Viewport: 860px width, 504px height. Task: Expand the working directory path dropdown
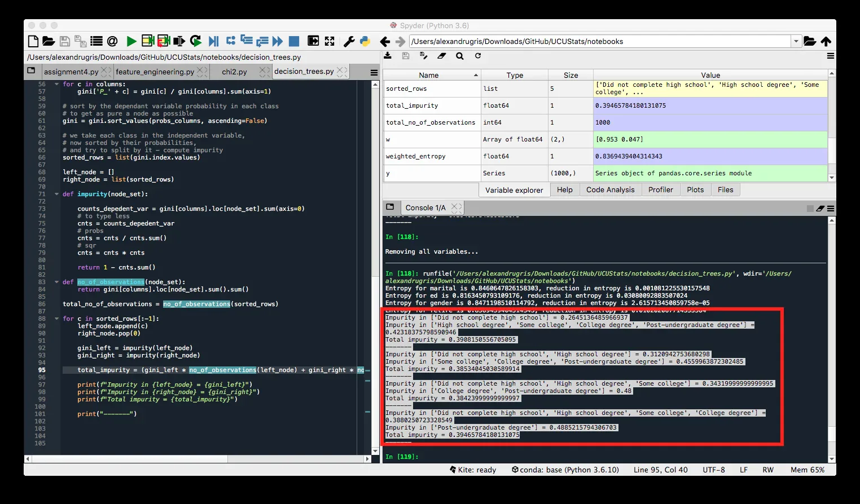(x=796, y=41)
